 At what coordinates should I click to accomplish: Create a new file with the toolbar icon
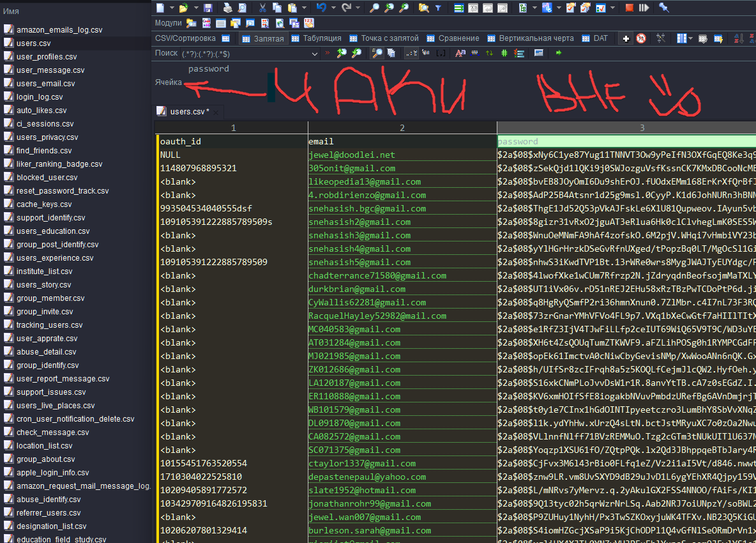tap(160, 8)
